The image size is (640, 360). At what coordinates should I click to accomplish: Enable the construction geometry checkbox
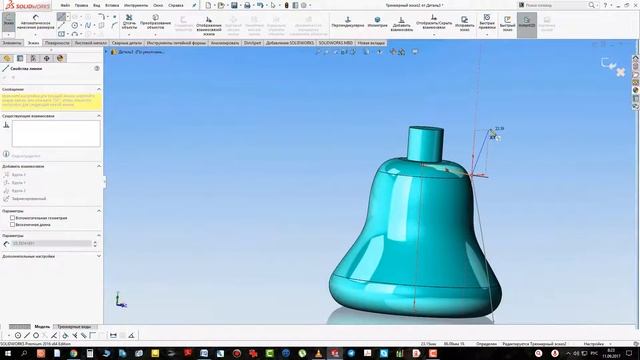click(x=12, y=218)
